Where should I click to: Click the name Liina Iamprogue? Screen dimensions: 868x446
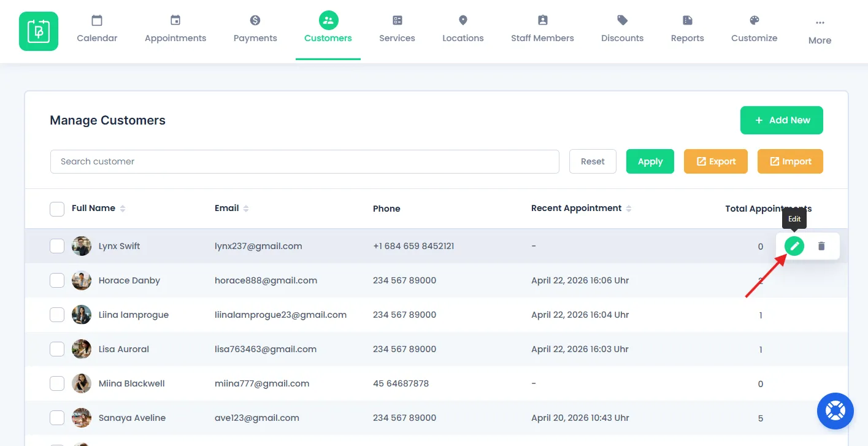point(134,315)
